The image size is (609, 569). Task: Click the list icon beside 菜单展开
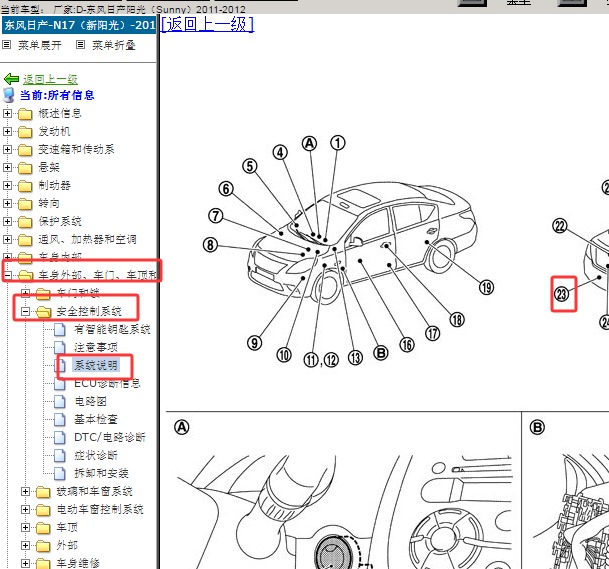coord(6,45)
